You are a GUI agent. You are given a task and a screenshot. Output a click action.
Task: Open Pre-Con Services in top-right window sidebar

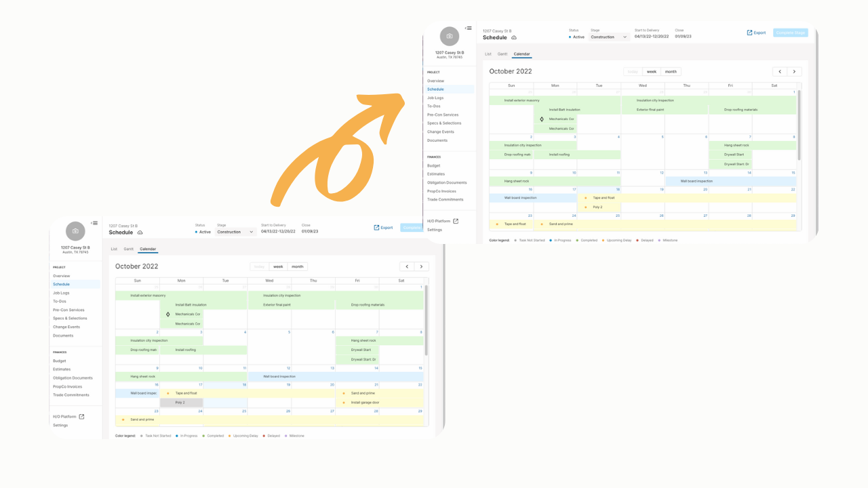443,115
